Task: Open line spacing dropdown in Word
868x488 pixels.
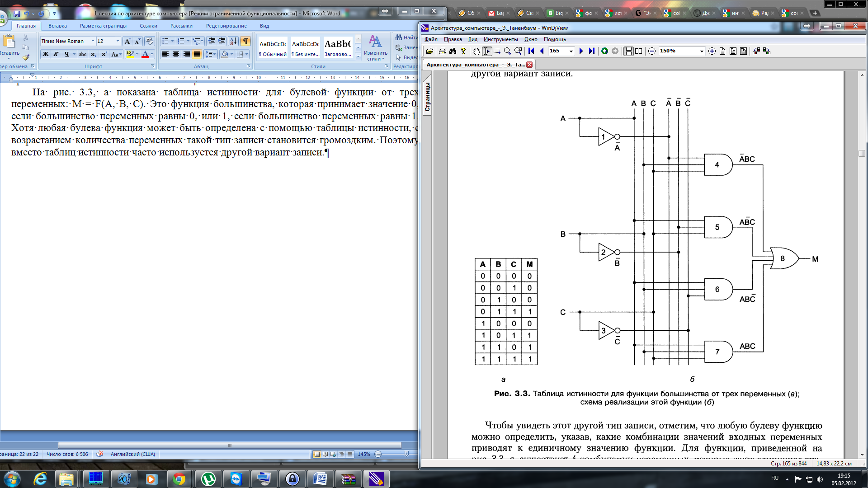Action: tap(211, 54)
